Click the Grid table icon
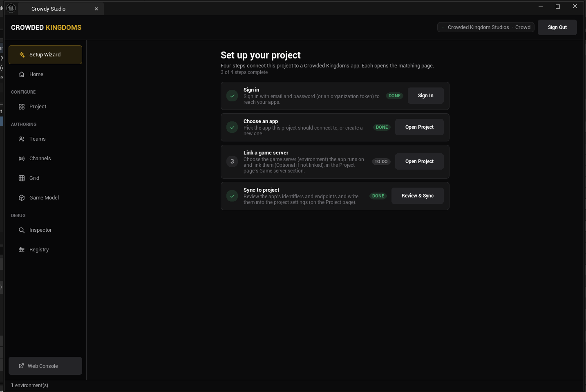Image resolution: width=586 pixels, height=392 pixels. (22, 178)
